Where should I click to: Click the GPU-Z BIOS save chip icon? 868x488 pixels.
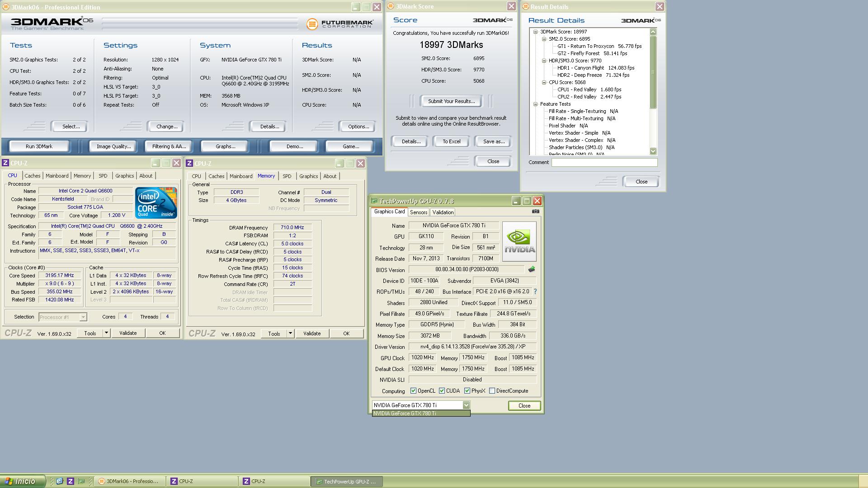532,269
